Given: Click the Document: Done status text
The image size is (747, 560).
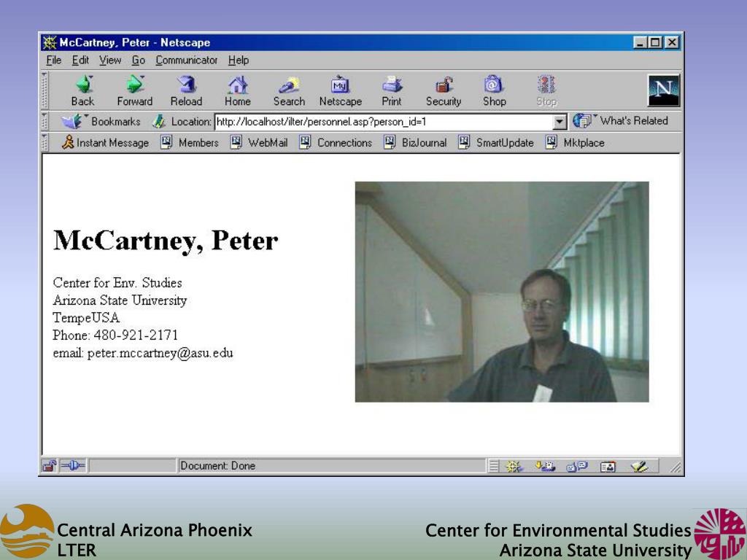Looking at the screenshot, I should pyautogui.click(x=217, y=466).
